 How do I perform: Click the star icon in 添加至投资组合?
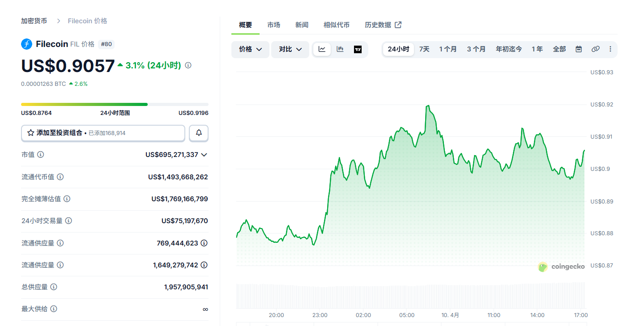tap(31, 133)
